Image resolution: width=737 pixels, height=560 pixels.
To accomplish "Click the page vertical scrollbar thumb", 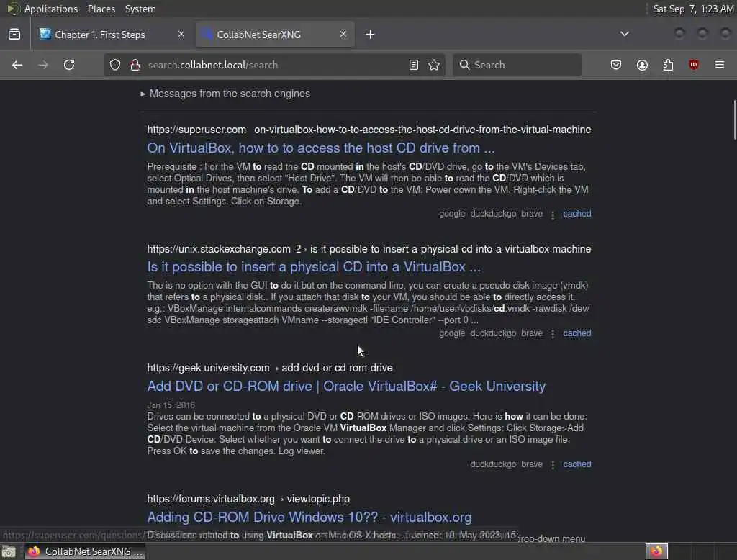I will click(735, 120).
